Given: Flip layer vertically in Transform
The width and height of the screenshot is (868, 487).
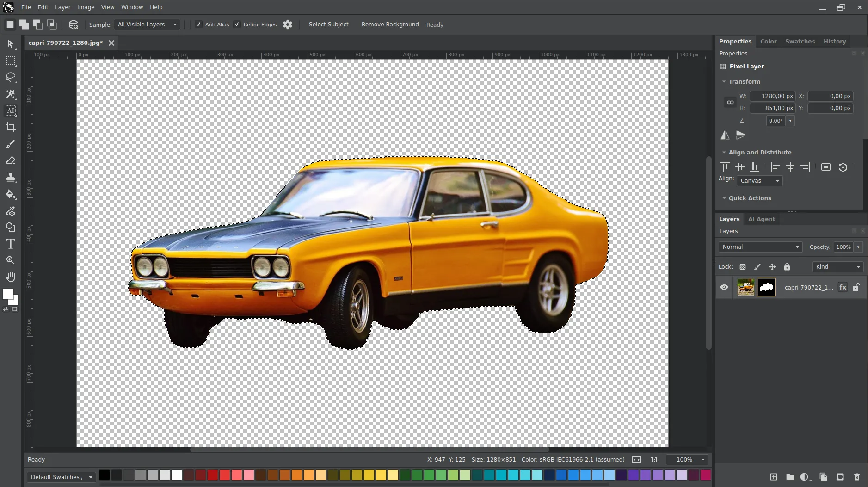Looking at the screenshot, I should (x=741, y=135).
